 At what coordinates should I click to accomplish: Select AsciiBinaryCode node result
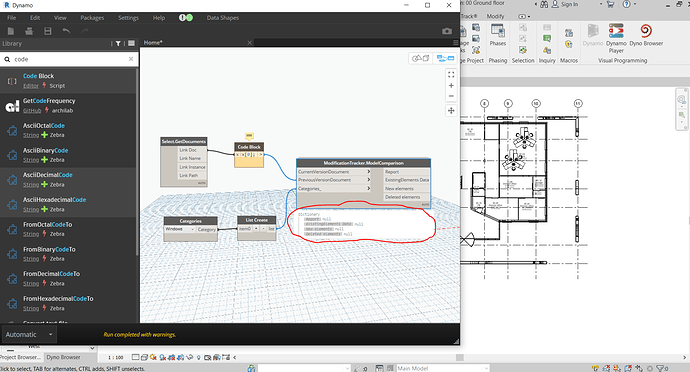tap(68, 155)
